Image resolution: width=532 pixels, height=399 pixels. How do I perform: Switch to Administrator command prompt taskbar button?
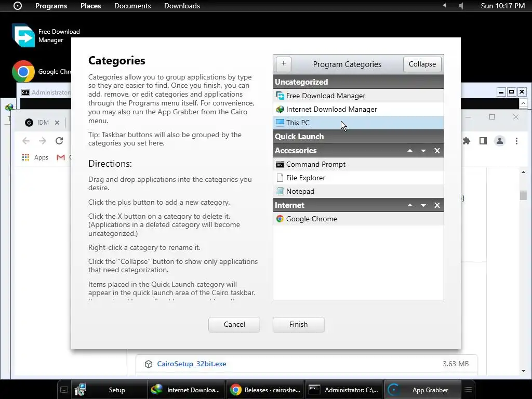pyautogui.click(x=344, y=390)
